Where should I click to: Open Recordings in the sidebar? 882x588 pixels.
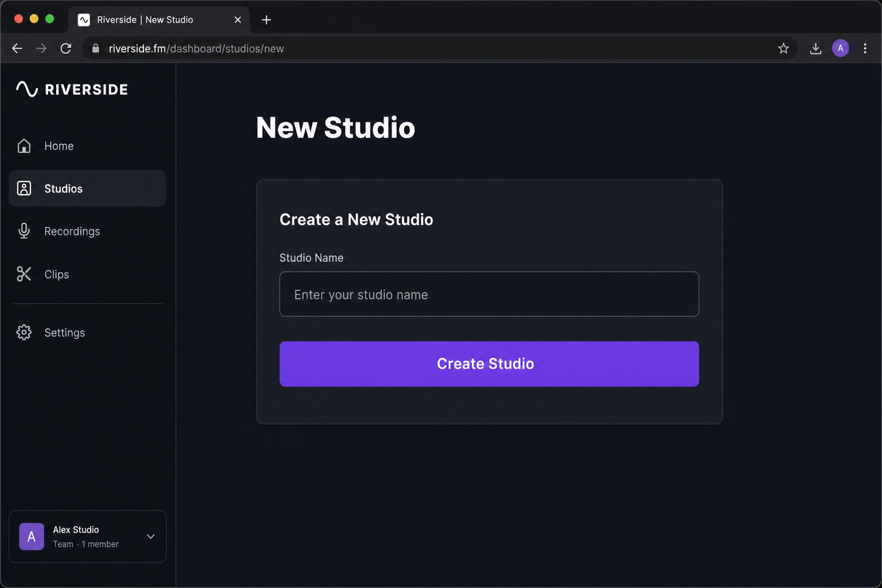point(87,231)
